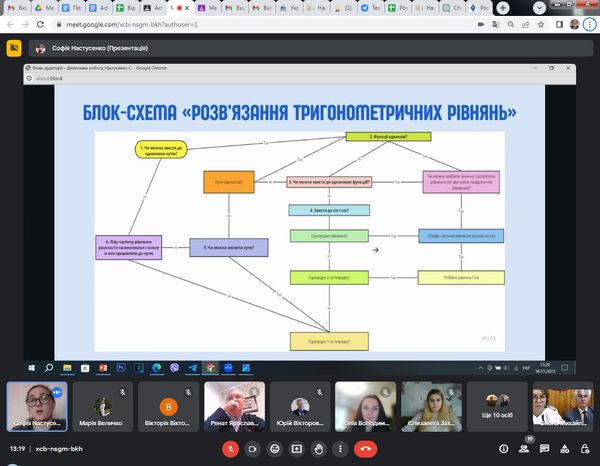Raise hand in the meeting
Screen dimensions: 600x466
(321, 449)
